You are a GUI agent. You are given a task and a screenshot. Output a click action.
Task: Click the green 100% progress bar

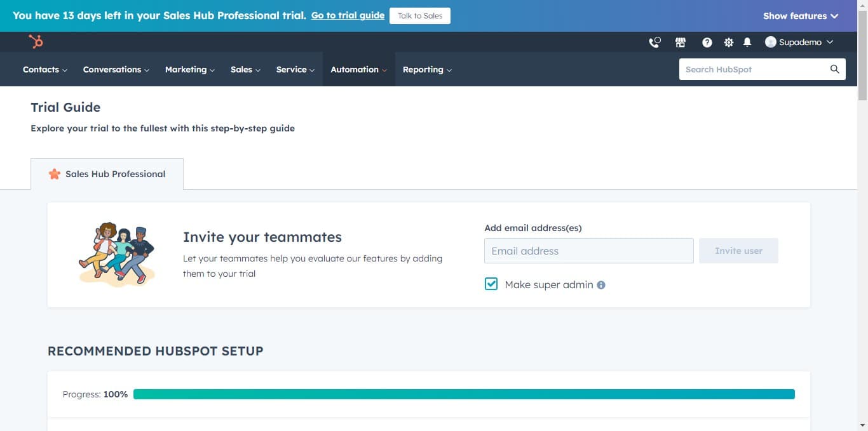[464, 394]
